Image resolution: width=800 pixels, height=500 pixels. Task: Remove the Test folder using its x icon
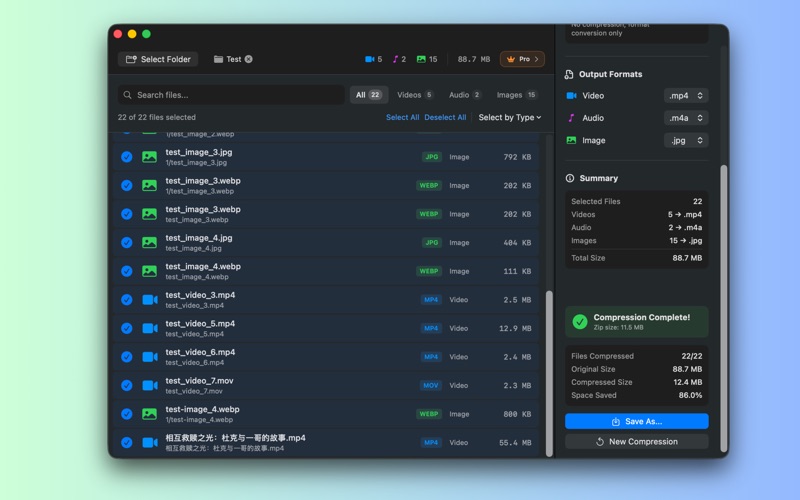(x=249, y=59)
